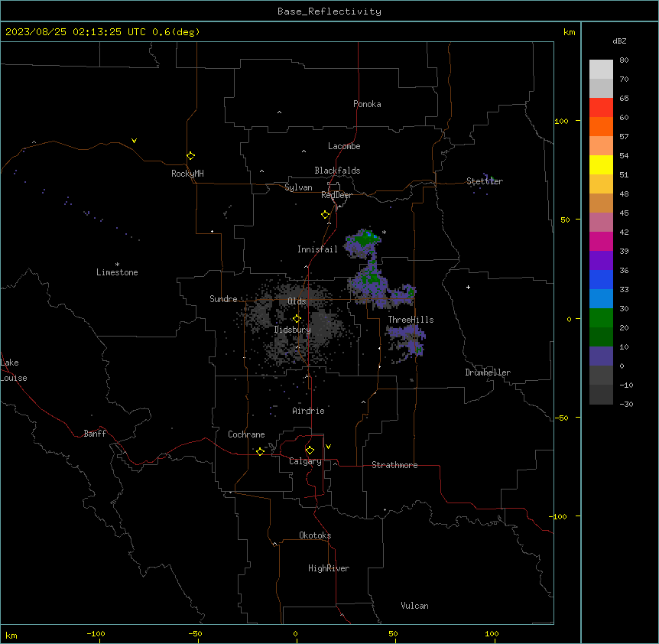Select the Sylvan label
This screenshot has width=659, height=644.
(298, 187)
